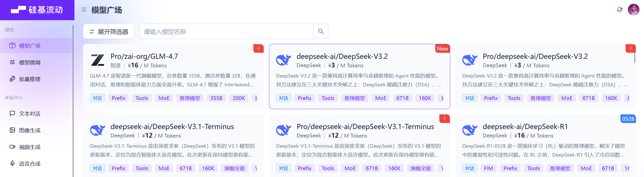Click the whale logo on deepseek-ai/DeepSeek-V3.2 card
The width and height of the screenshot is (644, 177).
[284, 60]
